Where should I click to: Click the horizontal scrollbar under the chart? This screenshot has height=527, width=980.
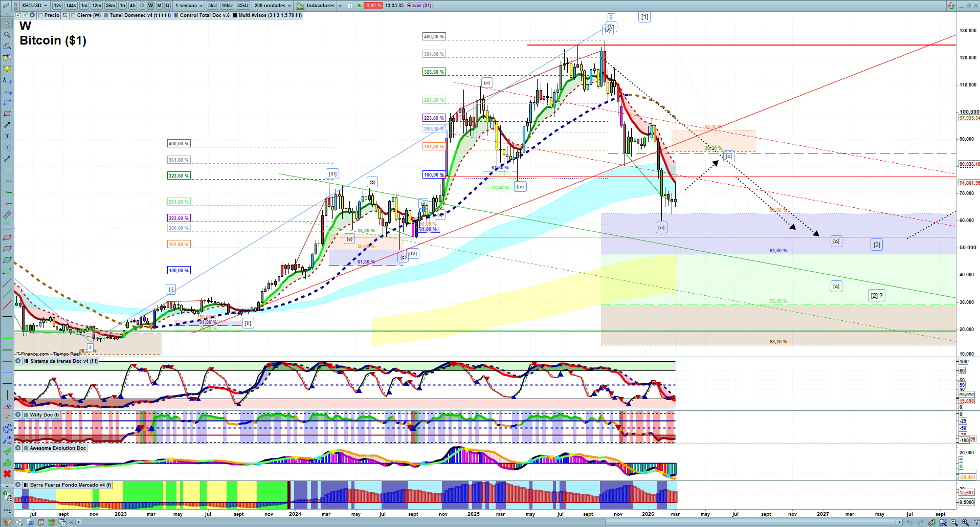[489, 522]
